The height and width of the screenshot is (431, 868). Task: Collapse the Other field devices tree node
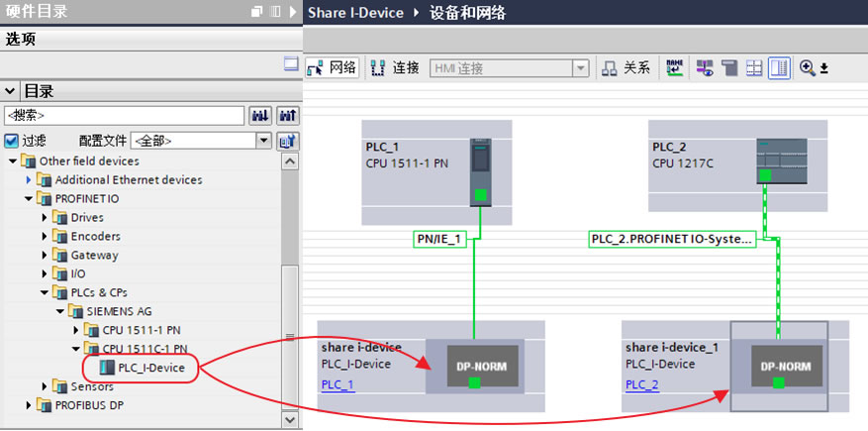13,162
